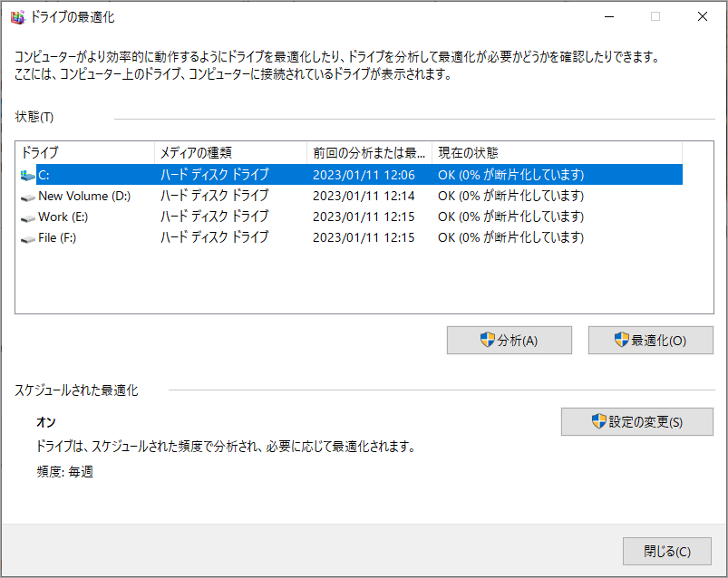Select Work (E:) in drive list
The height and width of the screenshot is (578, 728).
[x=63, y=217]
